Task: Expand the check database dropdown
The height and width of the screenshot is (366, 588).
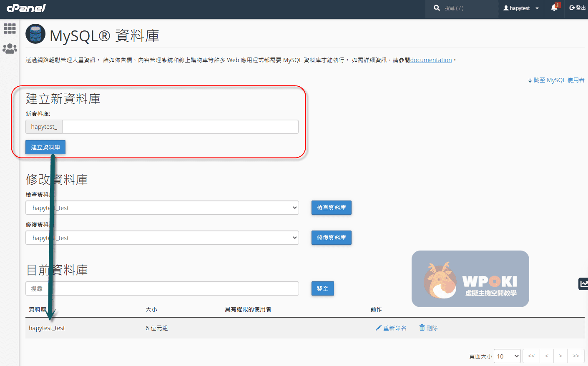Action: point(162,208)
